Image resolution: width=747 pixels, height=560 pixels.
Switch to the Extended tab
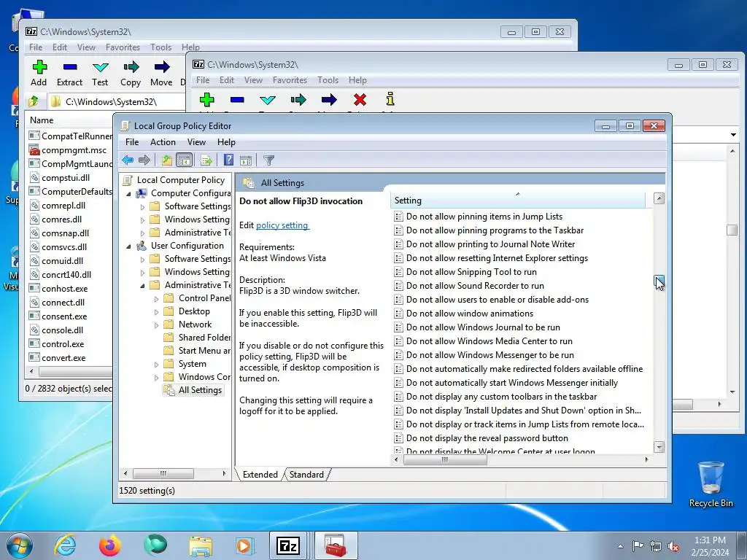coord(260,474)
